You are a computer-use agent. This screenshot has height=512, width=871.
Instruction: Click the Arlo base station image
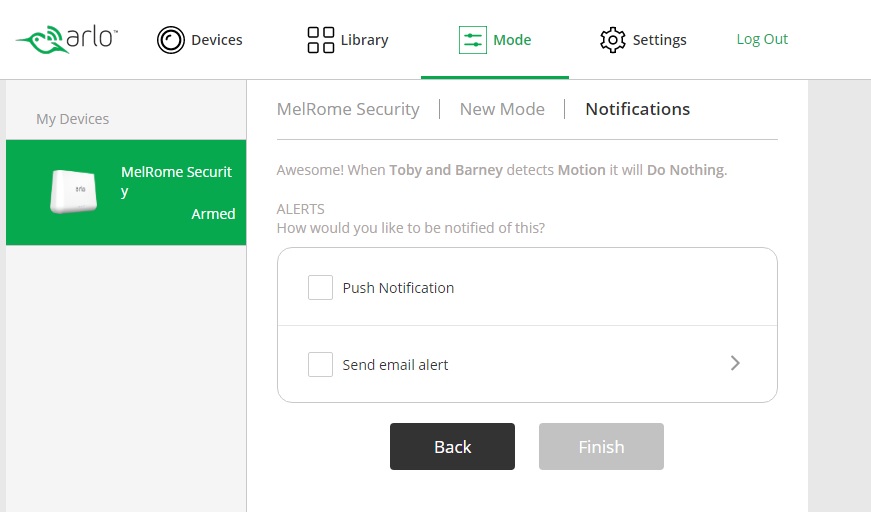74,191
